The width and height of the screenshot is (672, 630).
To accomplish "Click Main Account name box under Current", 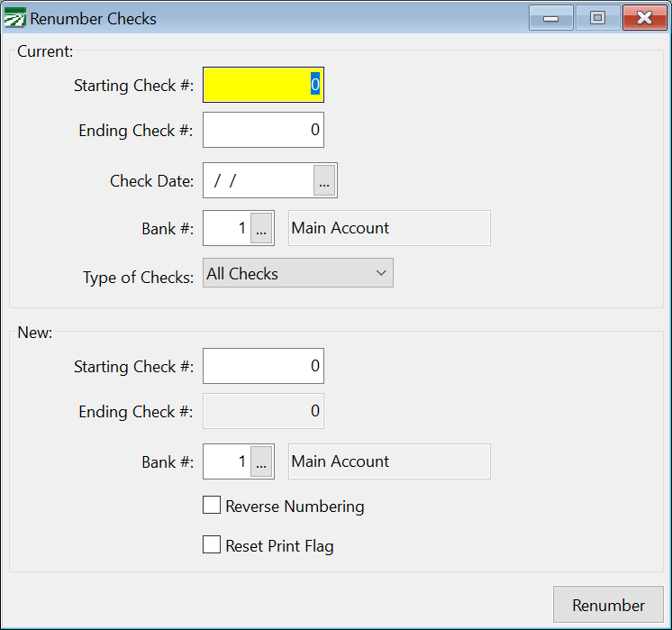I will (x=389, y=229).
